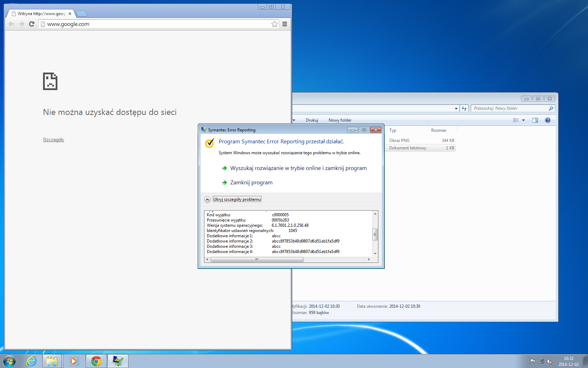Viewport: 588px width, 368px height.
Task: Click the details box scroll-down arrow
Action: click(375, 253)
